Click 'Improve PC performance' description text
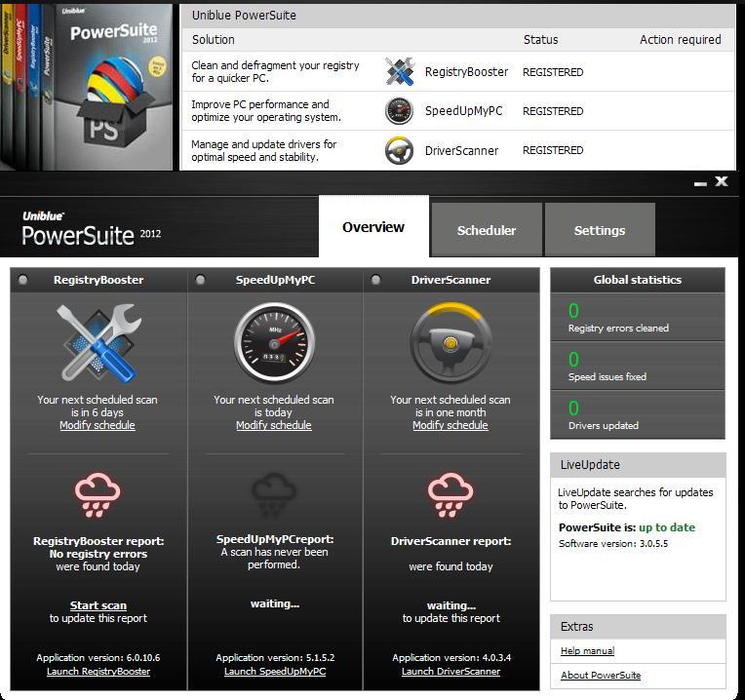 266,110
